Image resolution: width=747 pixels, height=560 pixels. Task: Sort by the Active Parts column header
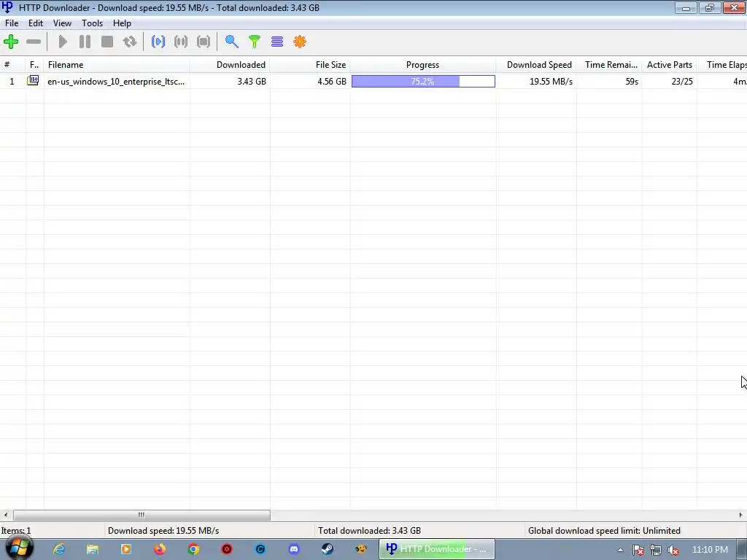tap(670, 65)
